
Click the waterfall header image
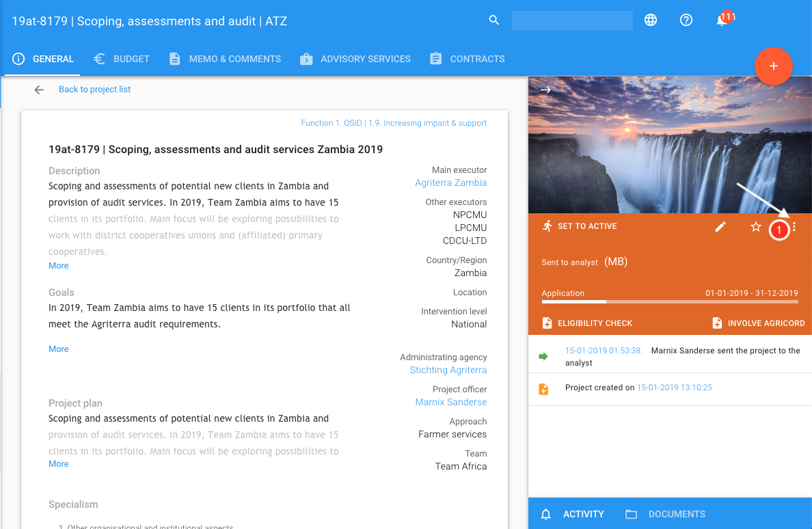[x=670, y=145]
